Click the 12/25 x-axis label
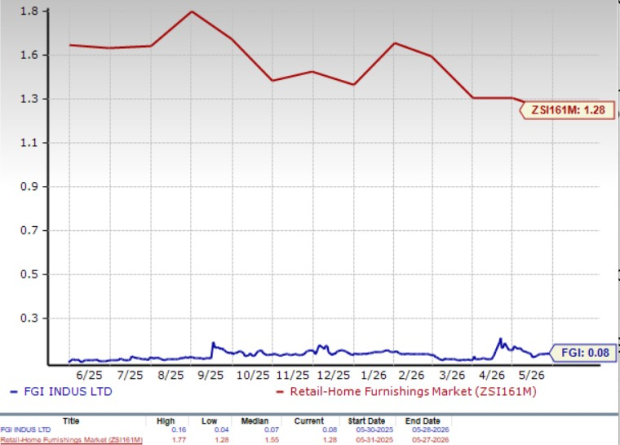 click(x=335, y=375)
